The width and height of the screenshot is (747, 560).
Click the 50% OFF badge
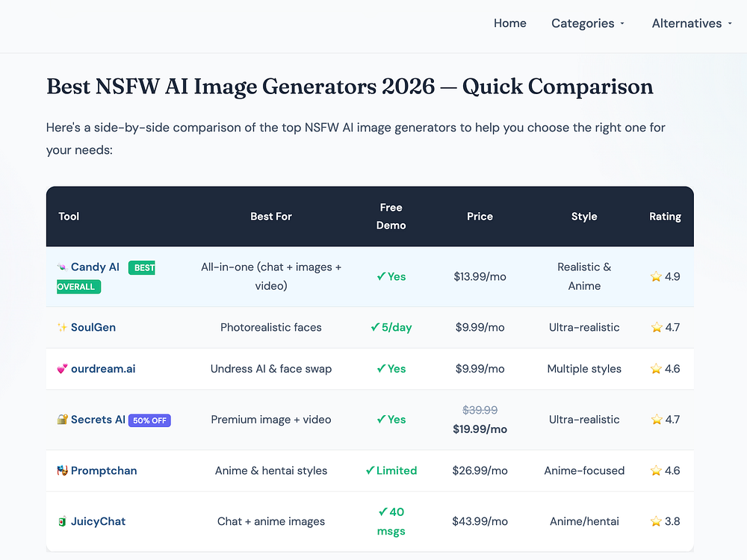(149, 420)
